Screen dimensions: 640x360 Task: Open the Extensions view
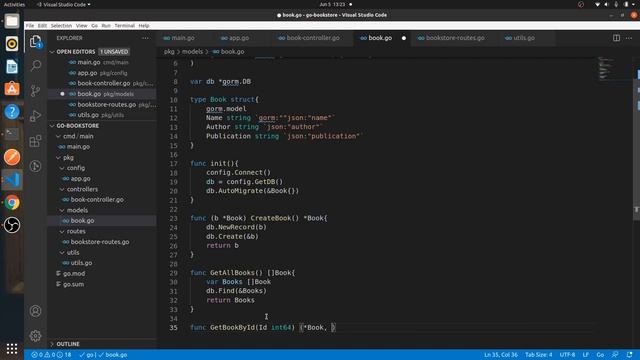click(36, 141)
